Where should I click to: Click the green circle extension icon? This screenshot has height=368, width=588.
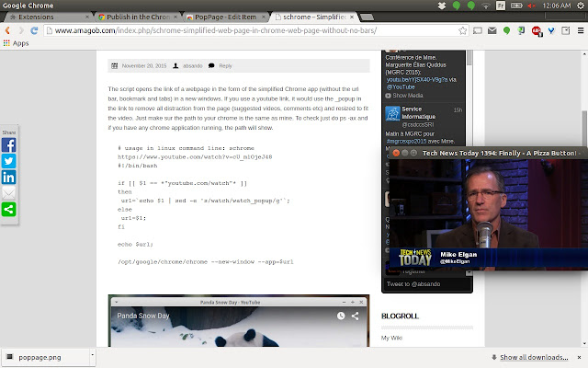(x=506, y=30)
